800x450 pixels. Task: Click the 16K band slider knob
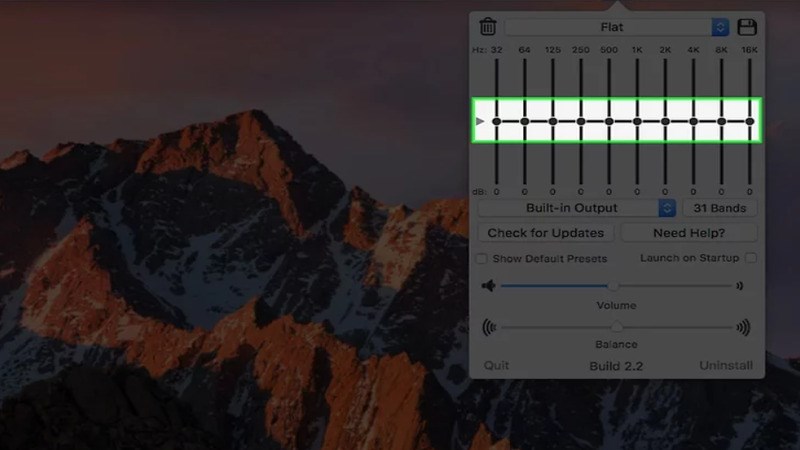pos(749,121)
